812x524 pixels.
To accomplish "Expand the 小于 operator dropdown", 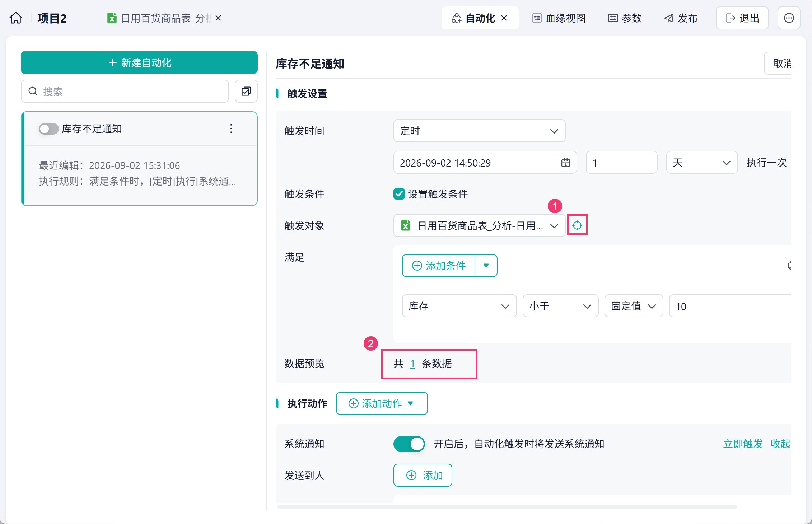I will [560, 306].
